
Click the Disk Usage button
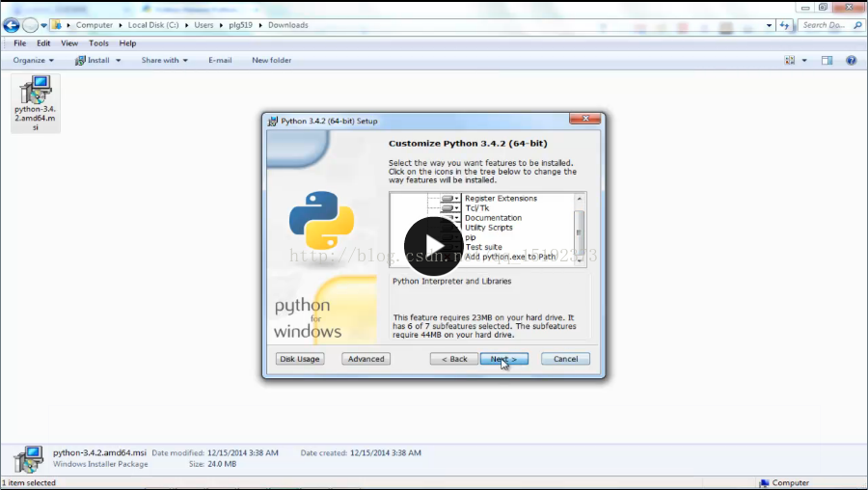(x=300, y=359)
